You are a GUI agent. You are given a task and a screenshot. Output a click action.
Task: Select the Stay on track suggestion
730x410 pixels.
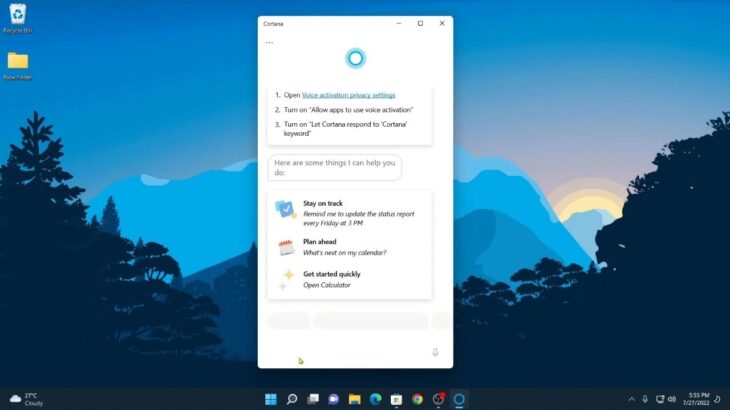(x=350, y=213)
